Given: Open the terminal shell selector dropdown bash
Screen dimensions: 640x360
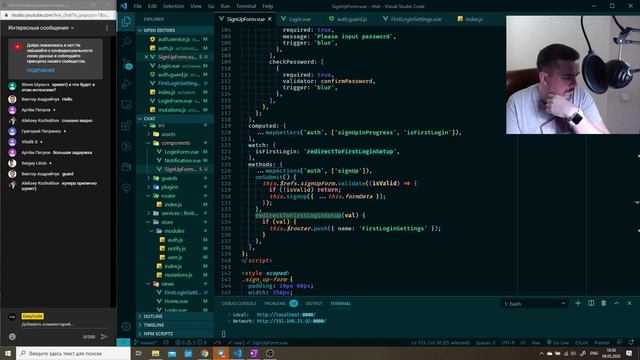Looking at the screenshot, I should [x=534, y=304].
